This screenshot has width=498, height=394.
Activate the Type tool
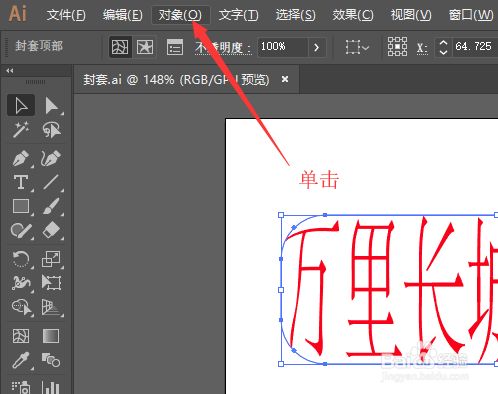pos(21,182)
